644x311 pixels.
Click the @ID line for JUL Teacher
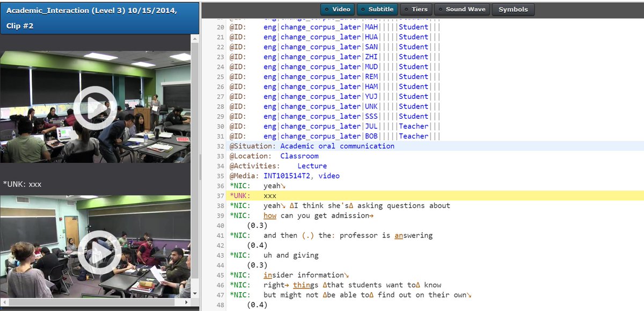click(x=335, y=126)
